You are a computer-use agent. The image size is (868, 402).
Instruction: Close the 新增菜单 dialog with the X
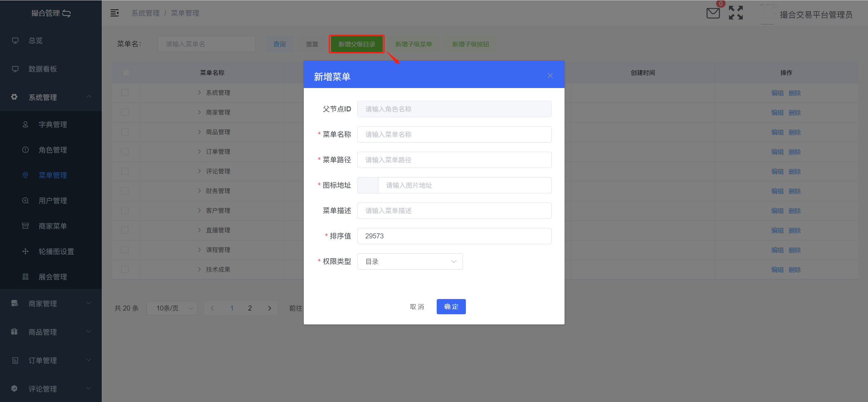550,76
